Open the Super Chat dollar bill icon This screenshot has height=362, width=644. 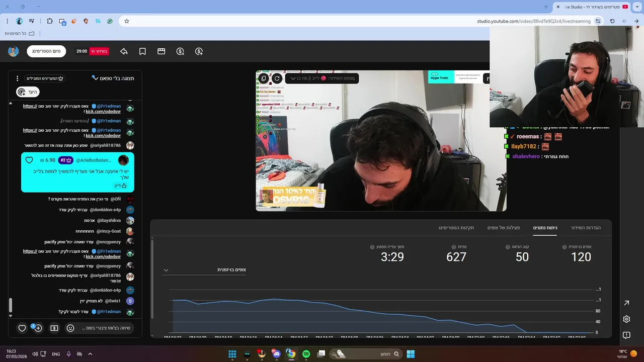54,328
